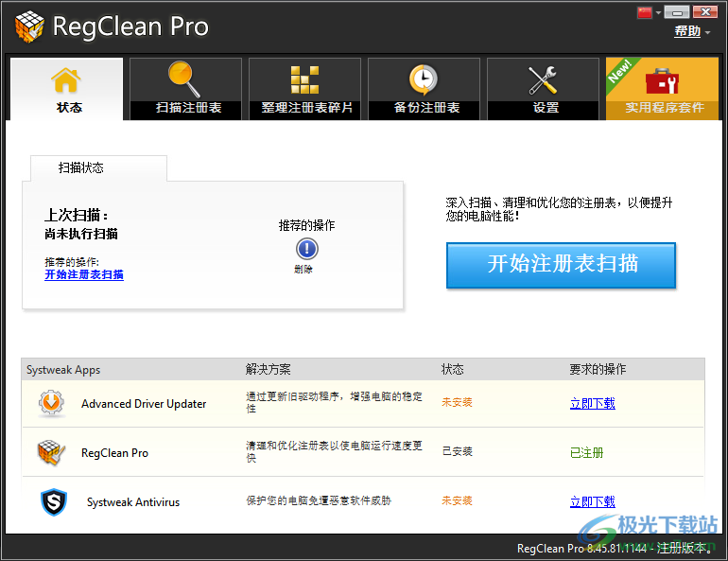The image size is (728, 561).
Task: Click the Systweak Antivirus shield icon
Action: pyautogui.click(x=54, y=502)
